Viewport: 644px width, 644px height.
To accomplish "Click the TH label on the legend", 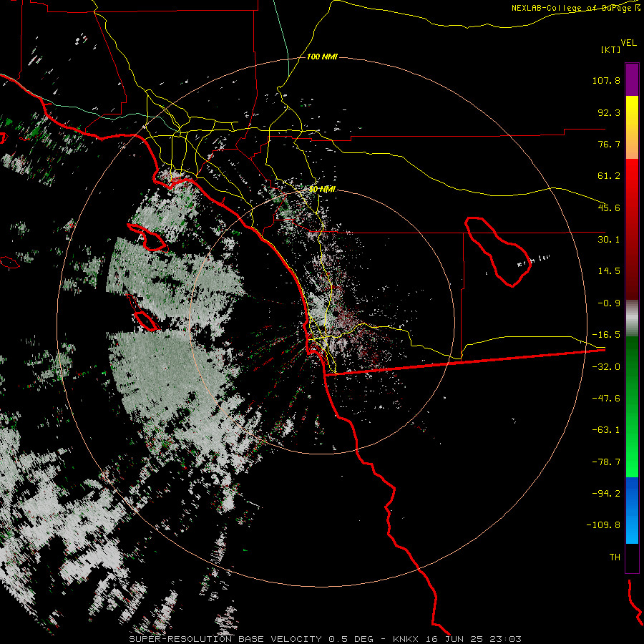I will pos(615,557).
